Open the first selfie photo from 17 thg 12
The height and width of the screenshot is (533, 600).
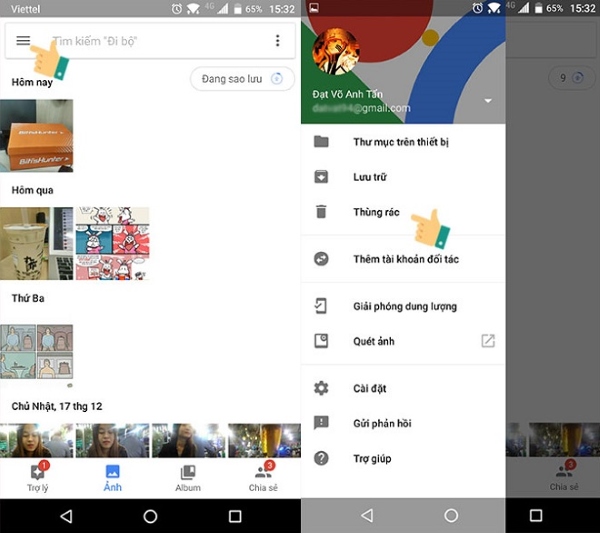(36, 440)
